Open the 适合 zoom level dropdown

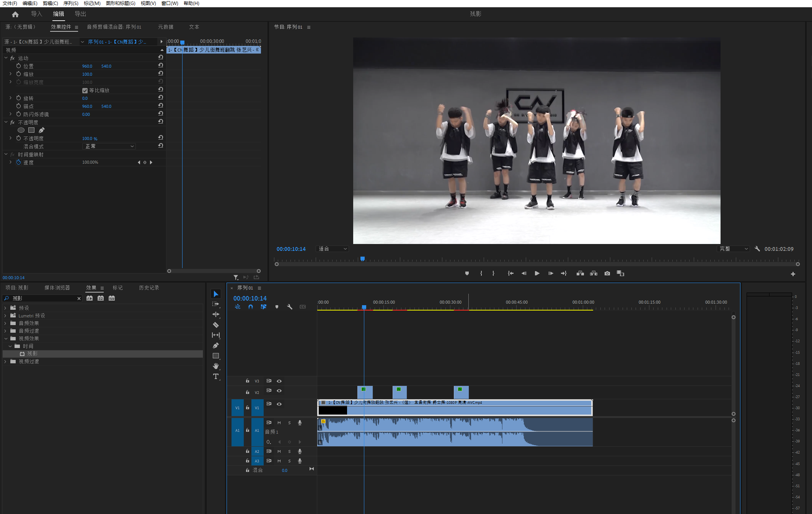click(332, 249)
